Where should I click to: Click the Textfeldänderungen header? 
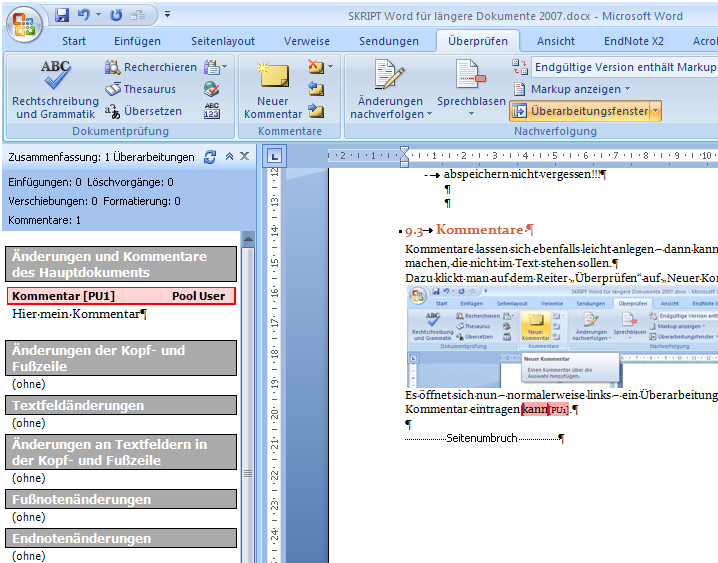point(121,406)
